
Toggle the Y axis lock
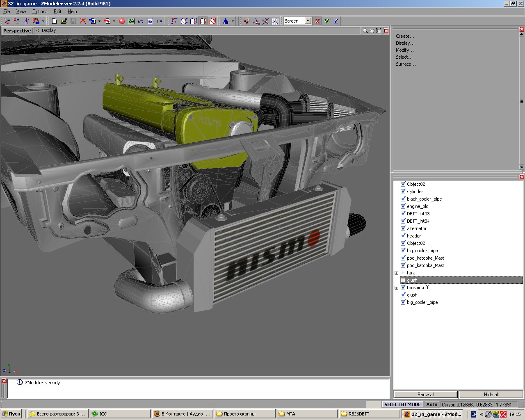327,21
